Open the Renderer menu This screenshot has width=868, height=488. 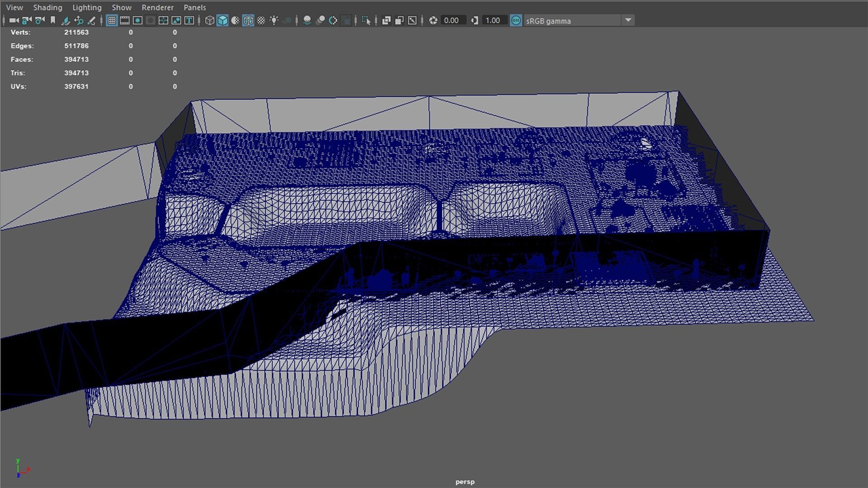click(157, 7)
